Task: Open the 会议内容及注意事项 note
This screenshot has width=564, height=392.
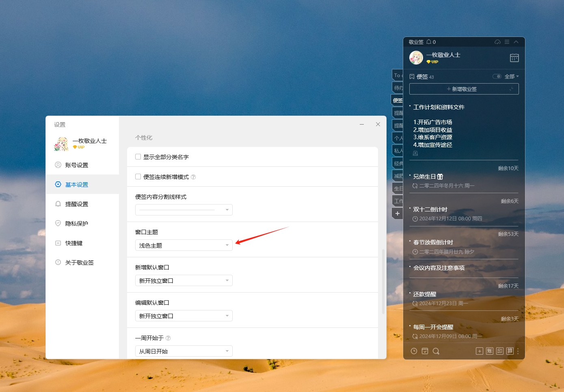Action: tap(439, 268)
